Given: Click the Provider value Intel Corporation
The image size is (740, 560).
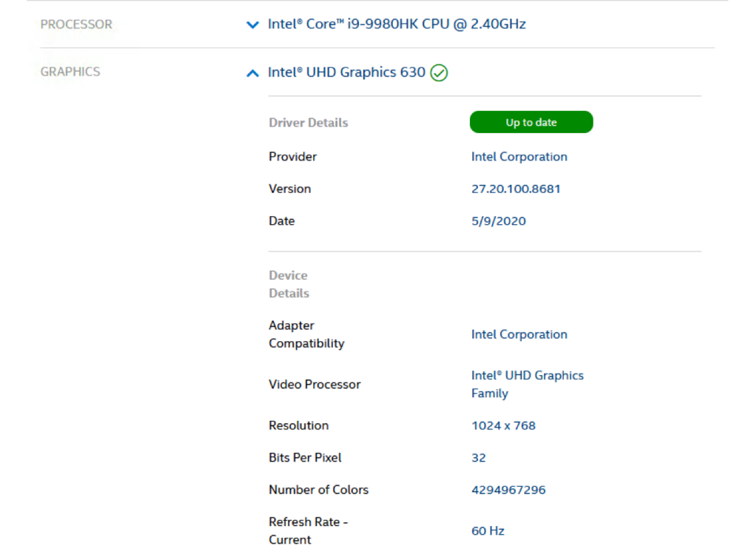Looking at the screenshot, I should [519, 157].
